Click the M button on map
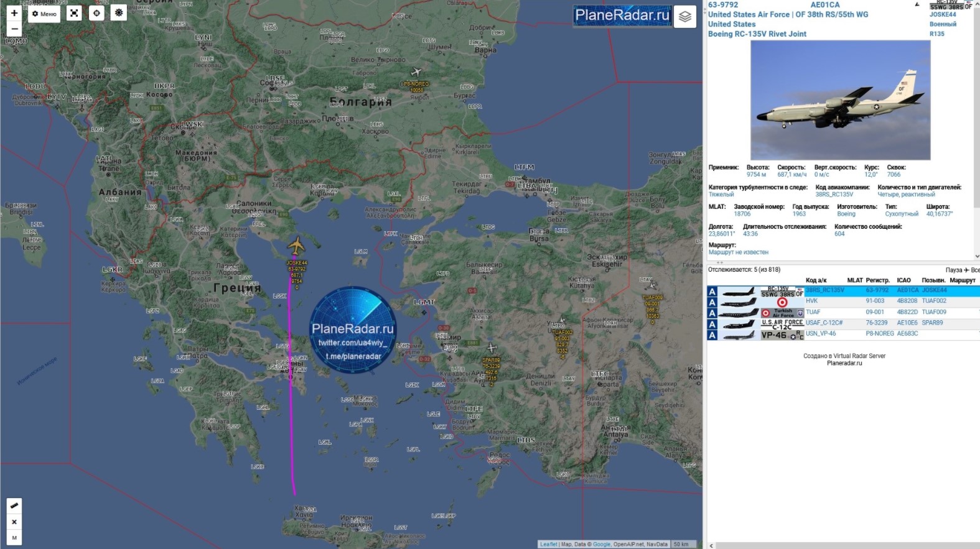Viewport: 980px width, 549px height. pos(14,538)
